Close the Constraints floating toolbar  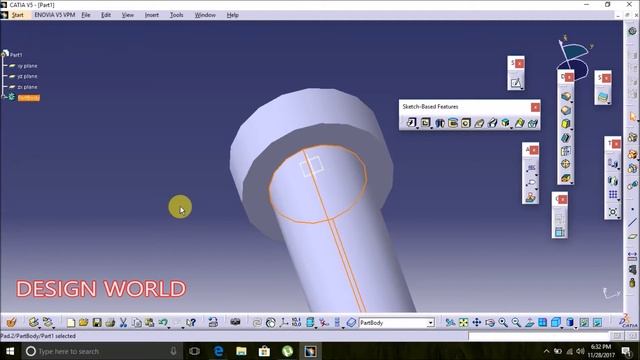point(563,199)
